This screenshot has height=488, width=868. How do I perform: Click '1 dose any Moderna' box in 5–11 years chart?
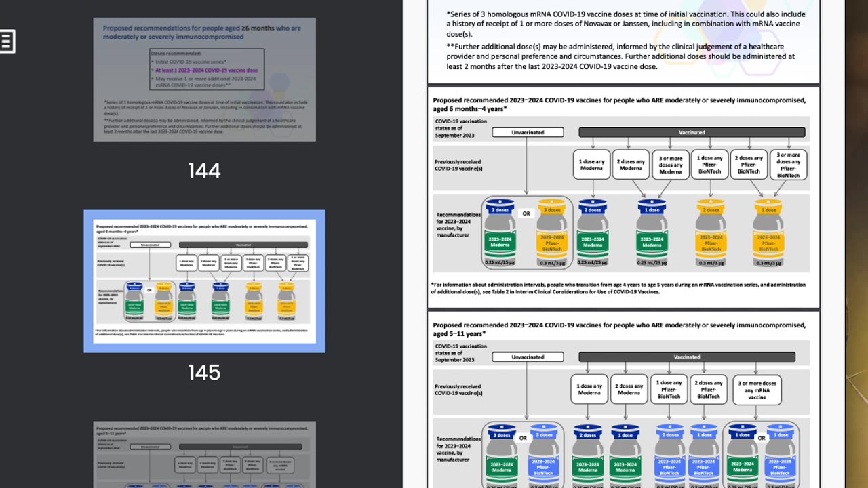click(589, 390)
